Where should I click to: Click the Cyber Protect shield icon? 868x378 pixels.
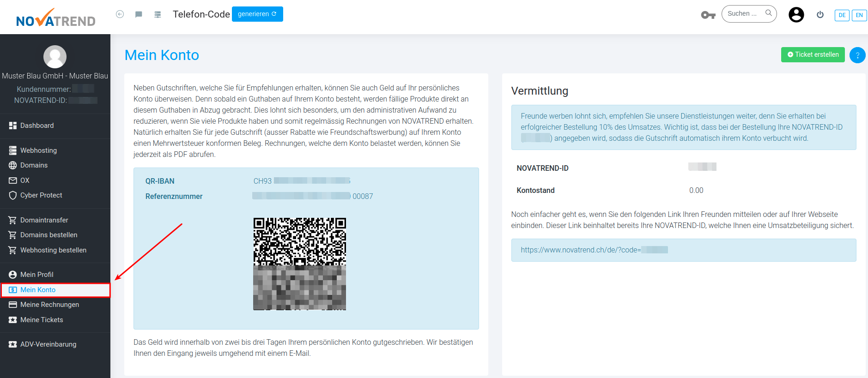click(x=13, y=195)
